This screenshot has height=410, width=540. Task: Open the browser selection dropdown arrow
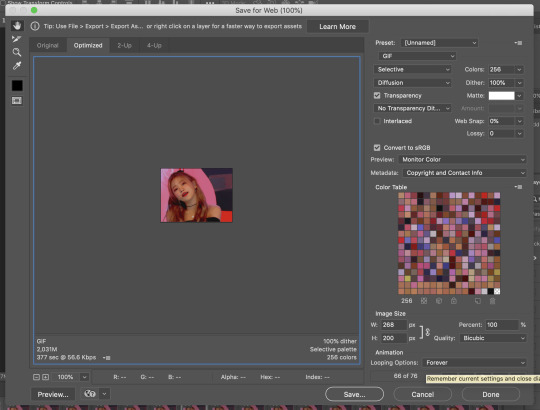[104, 394]
